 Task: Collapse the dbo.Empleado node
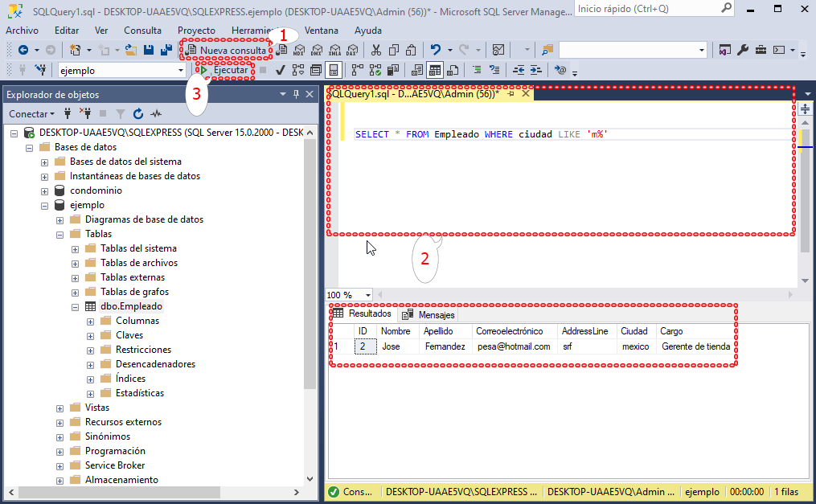(75, 306)
